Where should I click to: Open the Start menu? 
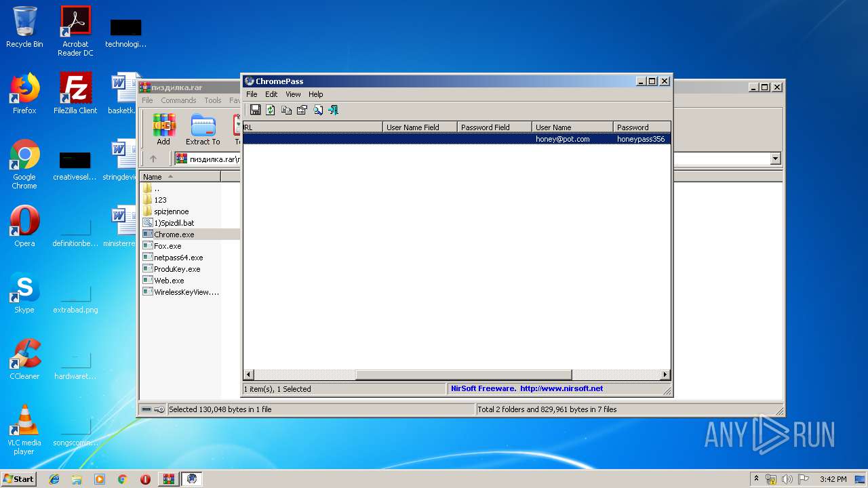point(19,479)
